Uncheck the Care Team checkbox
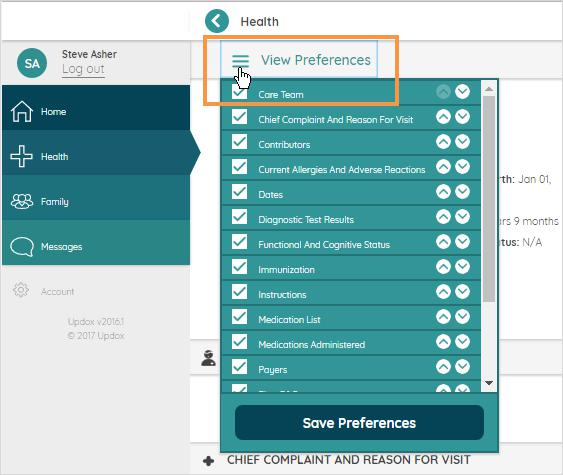 tap(239, 92)
